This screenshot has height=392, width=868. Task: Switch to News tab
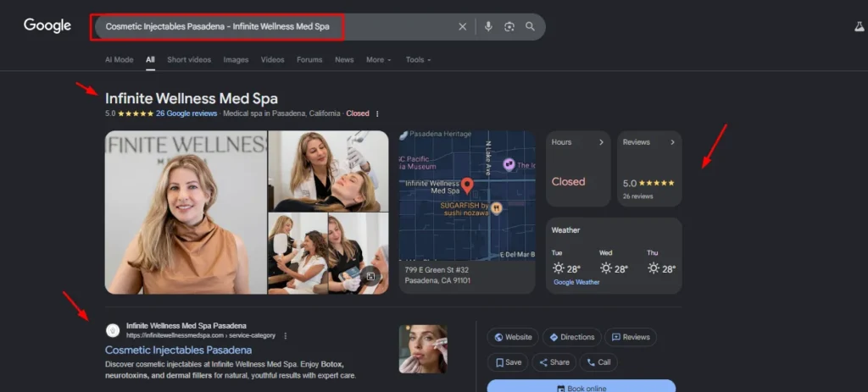click(x=344, y=60)
